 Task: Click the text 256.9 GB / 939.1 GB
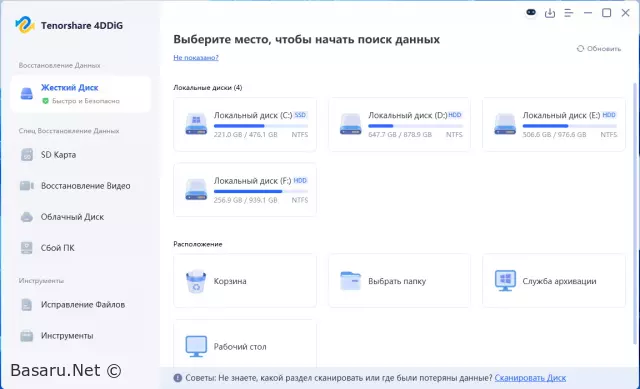click(x=245, y=200)
